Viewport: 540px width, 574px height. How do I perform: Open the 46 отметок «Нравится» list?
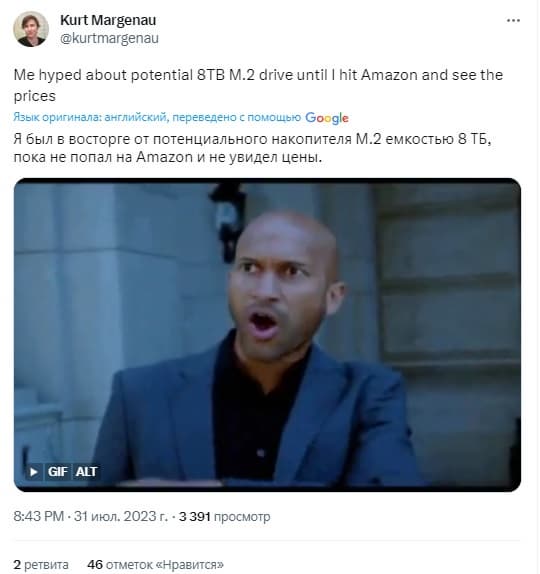tap(156, 564)
